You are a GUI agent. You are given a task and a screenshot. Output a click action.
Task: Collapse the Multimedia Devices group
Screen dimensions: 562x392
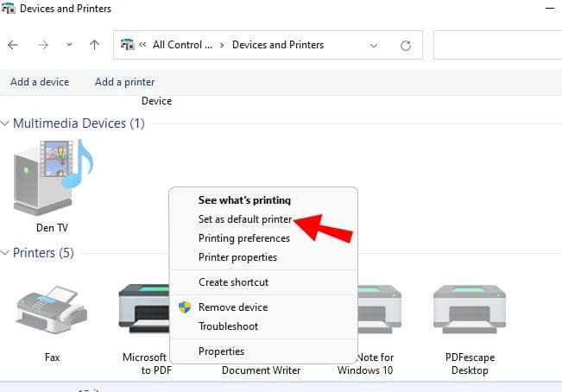point(5,123)
